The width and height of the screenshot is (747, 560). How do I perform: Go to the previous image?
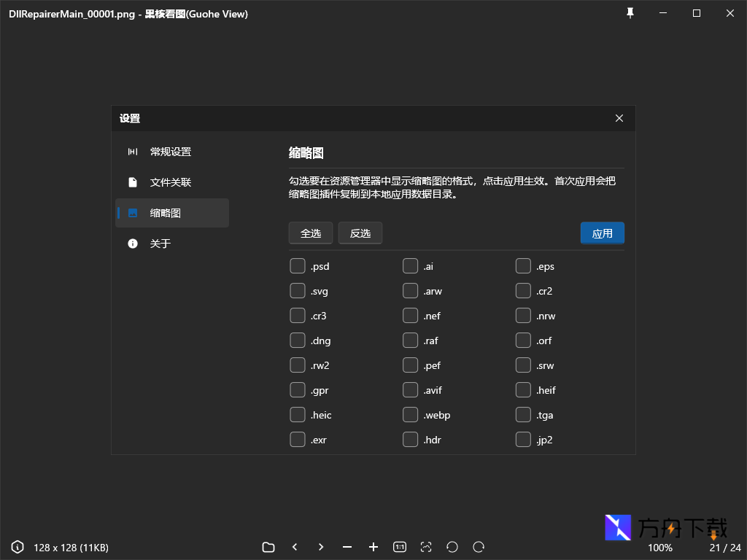[295, 547]
